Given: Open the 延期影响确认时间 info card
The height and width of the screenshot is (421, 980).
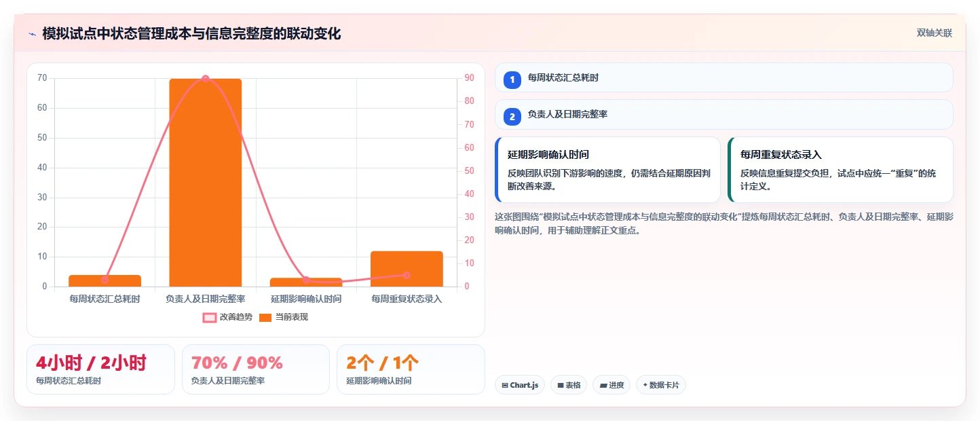Looking at the screenshot, I should tap(607, 170).
